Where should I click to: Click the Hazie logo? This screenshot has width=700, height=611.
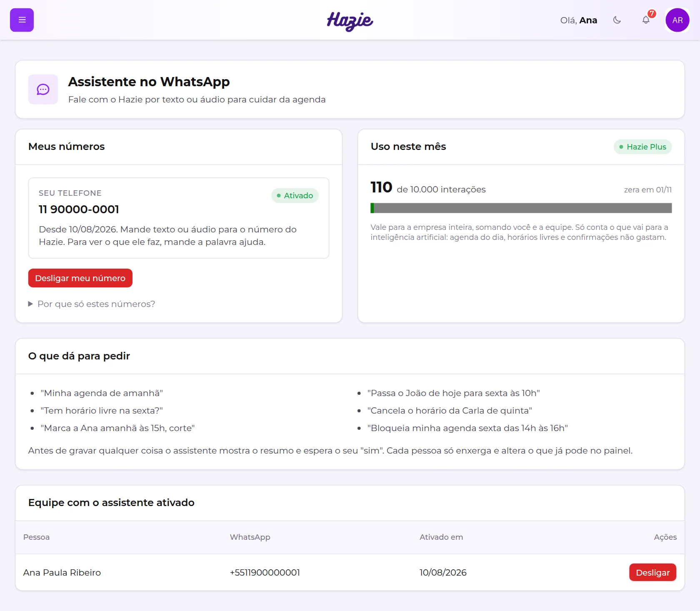pos(350,21)
